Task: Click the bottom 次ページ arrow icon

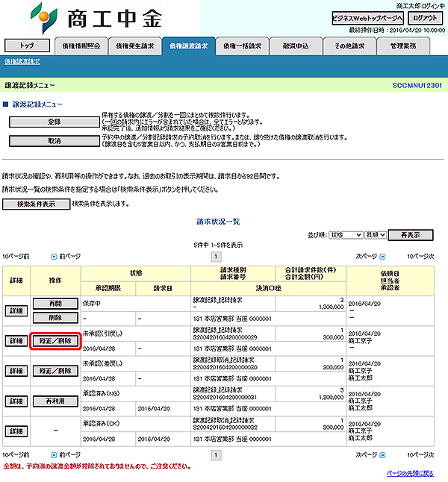Action: [x=382, y=455]
